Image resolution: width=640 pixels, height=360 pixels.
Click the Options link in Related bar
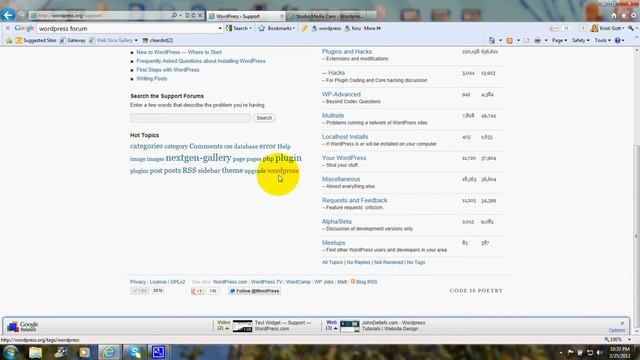(x=616, y=330)
